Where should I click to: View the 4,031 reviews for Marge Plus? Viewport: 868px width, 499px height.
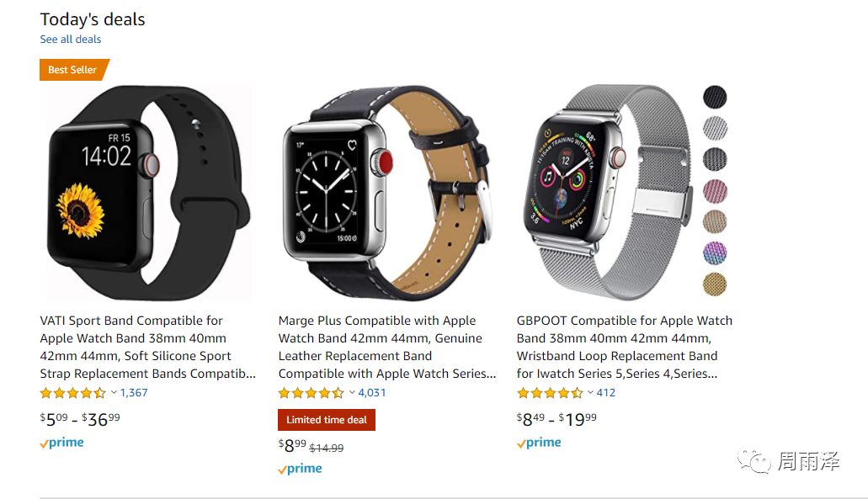point(372,392)
